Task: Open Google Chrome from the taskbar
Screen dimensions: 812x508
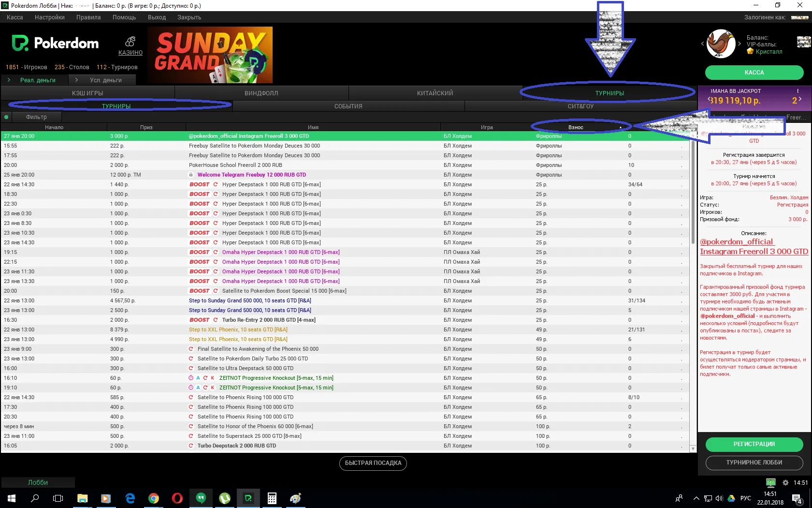Action: [x=154, y=498]
